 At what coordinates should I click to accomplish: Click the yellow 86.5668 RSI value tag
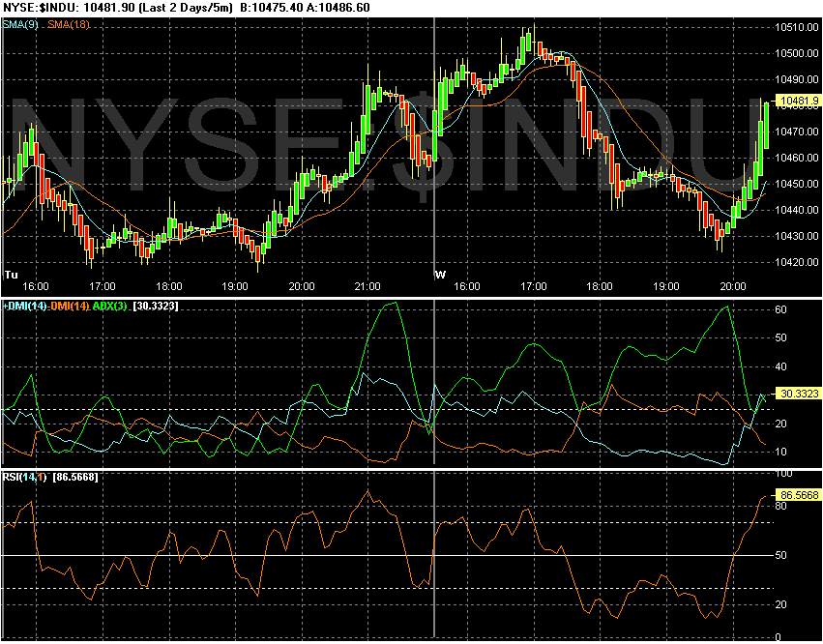tap(800, 495)
